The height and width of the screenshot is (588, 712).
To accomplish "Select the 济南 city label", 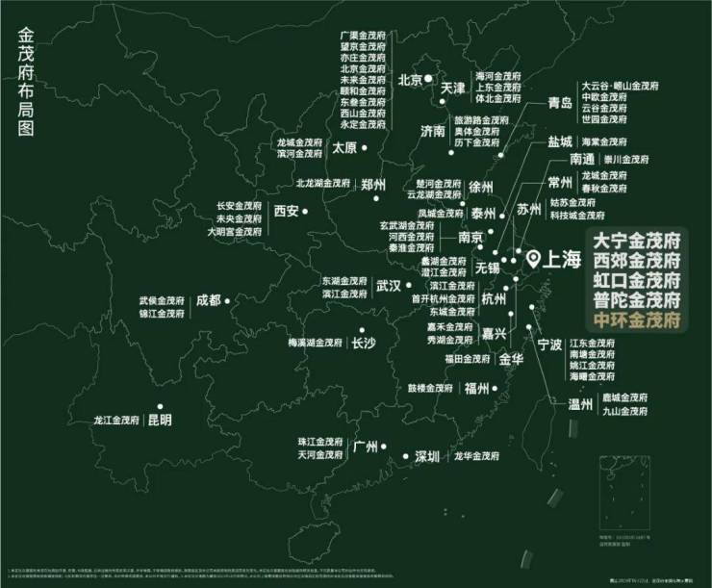I will 433,131.
